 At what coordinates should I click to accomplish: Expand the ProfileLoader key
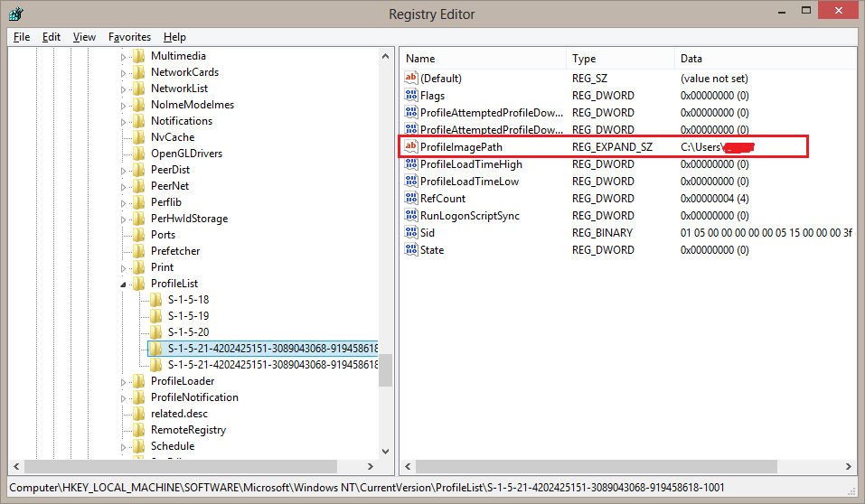(x=124, y=381)
